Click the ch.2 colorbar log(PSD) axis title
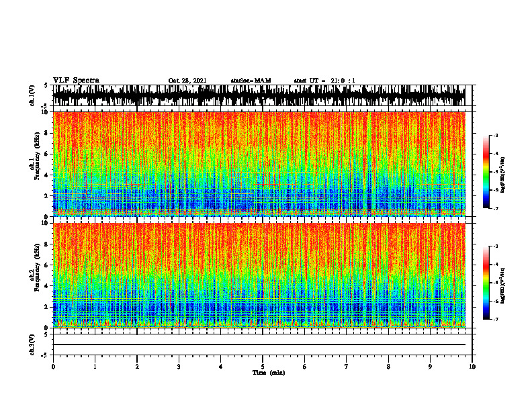 503,285
